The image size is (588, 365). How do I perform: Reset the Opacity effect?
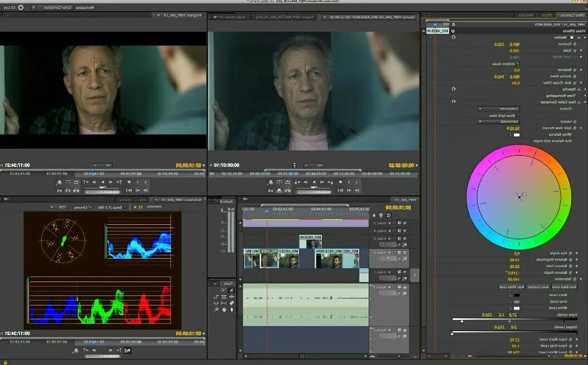point(454,89)
